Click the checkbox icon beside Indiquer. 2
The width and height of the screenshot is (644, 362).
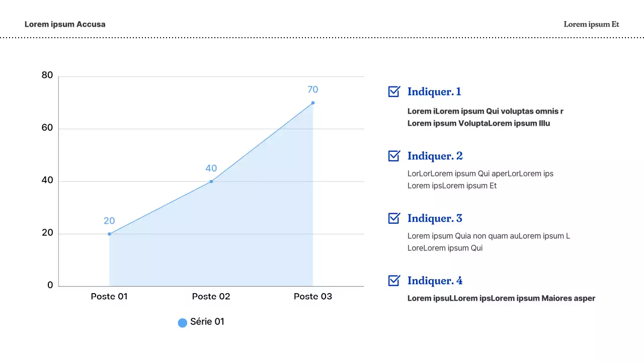tap(394, 156)
